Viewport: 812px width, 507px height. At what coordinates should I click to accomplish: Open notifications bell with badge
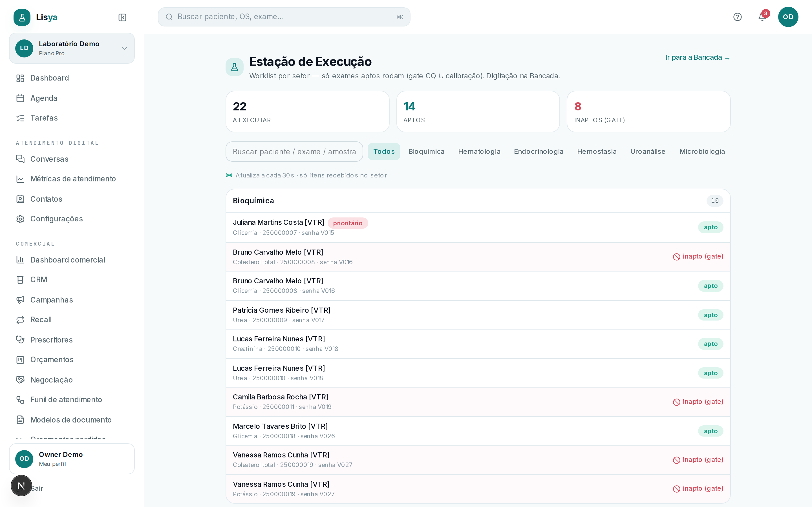point(763,16)
